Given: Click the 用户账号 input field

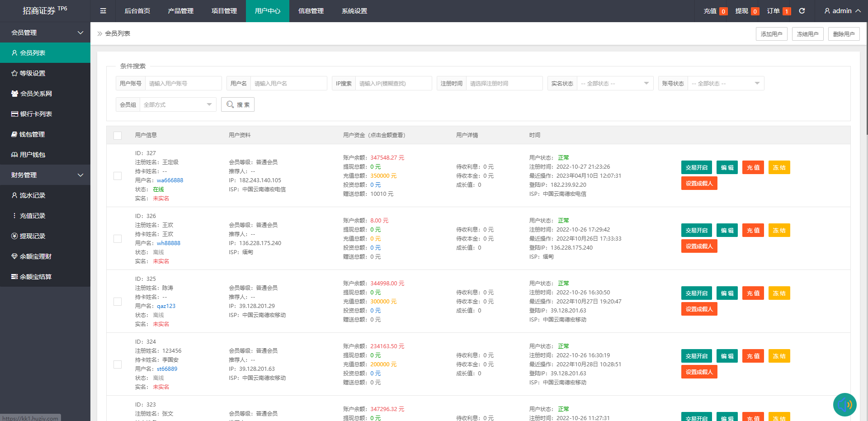Looking at the screenshot, I should click(x=183, y=84).
